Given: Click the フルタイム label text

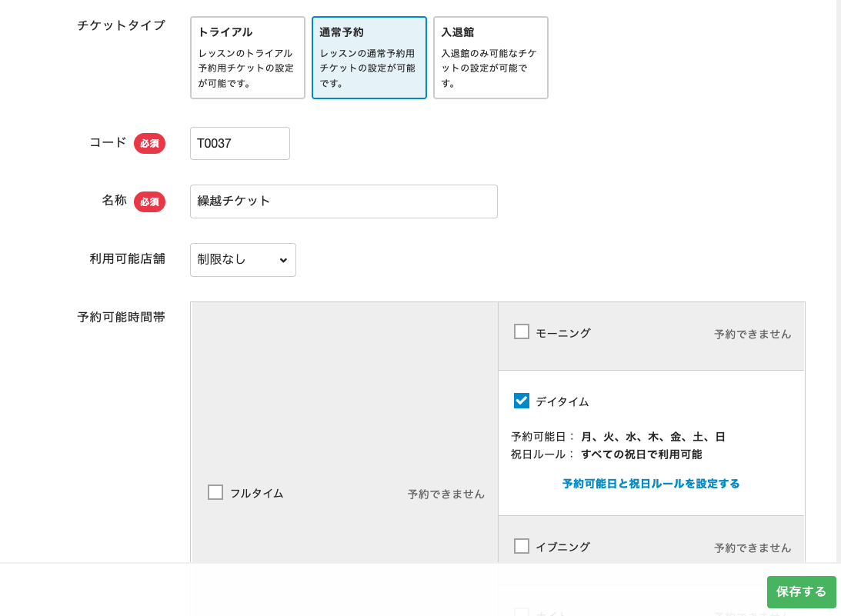Looking at the screenshot, I should 256,493.
